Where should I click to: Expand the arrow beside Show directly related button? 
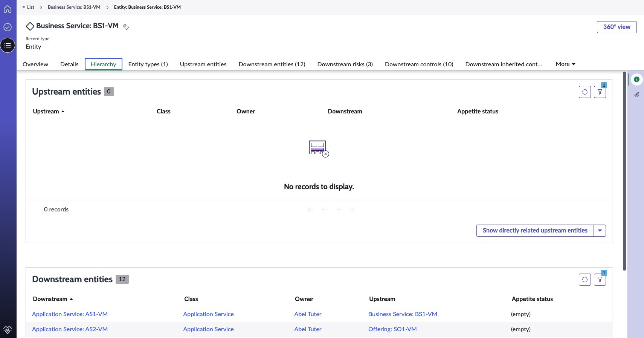coord(600,231)
